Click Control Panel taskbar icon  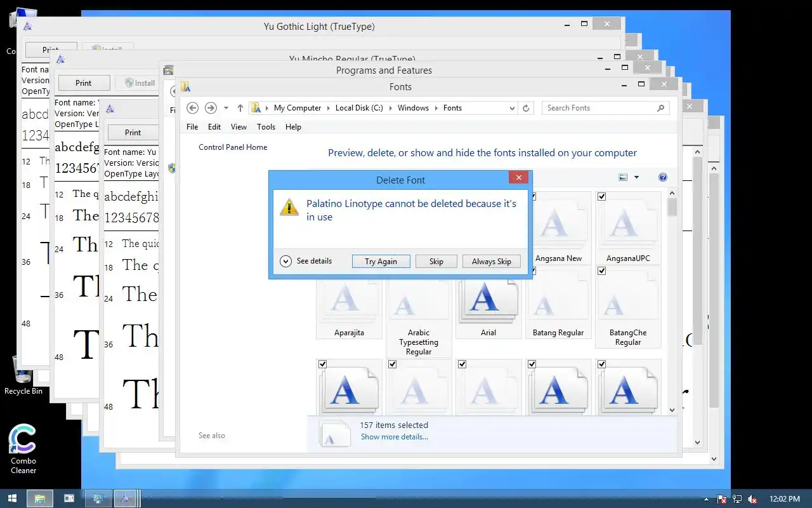tap(98, 498)
